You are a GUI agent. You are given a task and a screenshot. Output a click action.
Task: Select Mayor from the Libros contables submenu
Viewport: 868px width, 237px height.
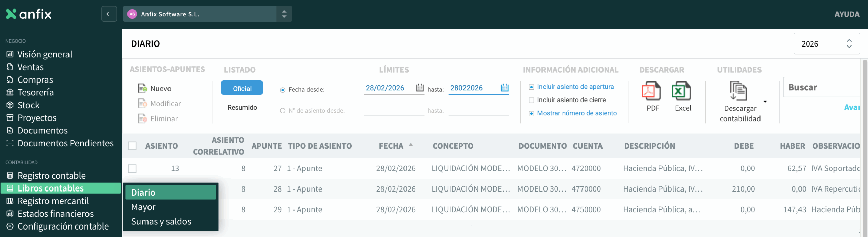click(x=143, y=207)
